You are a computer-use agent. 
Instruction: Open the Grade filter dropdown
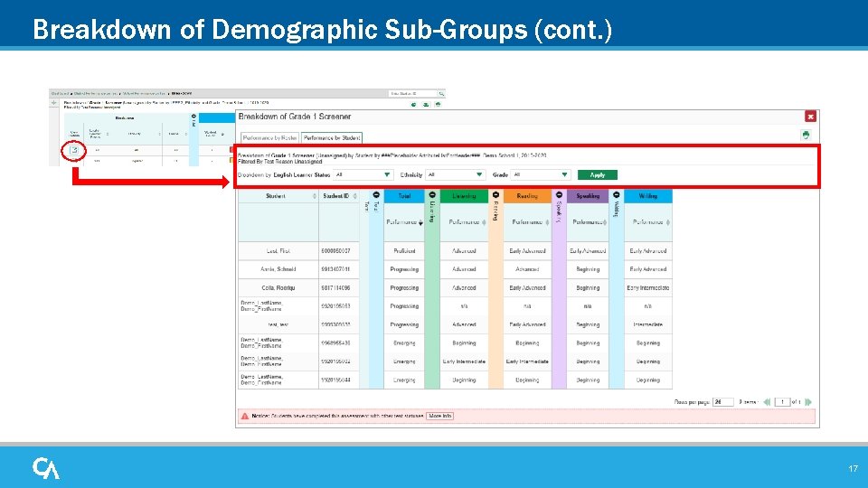click(x=540, y=174)
